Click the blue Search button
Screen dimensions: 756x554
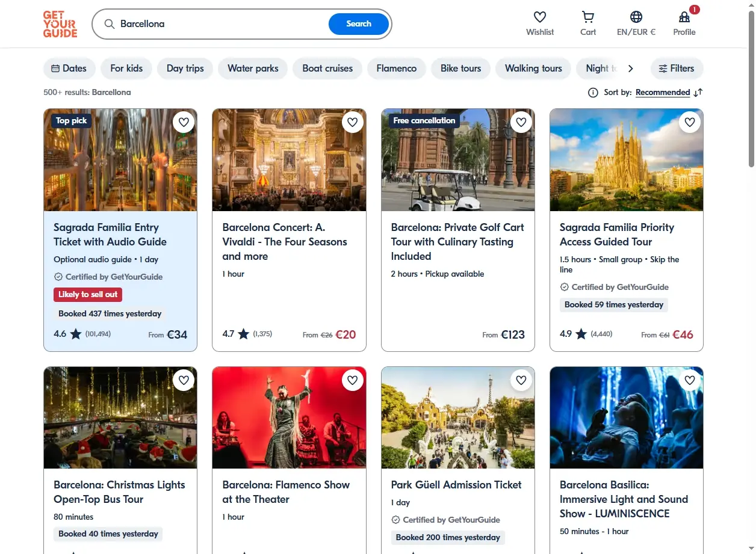[x=359, y=24]
